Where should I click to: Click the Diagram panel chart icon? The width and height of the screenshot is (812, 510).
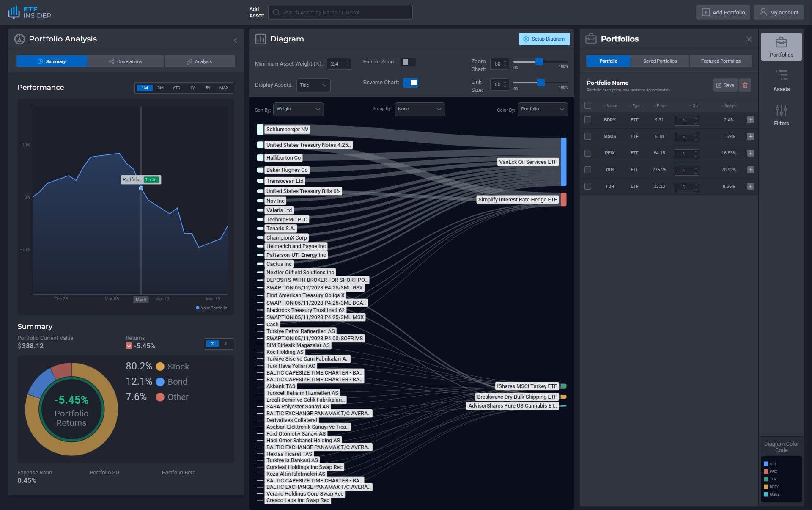pos(261,39)
